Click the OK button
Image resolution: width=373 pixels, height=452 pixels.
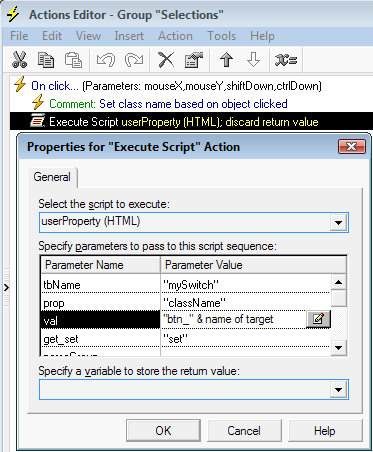(163, 430)
